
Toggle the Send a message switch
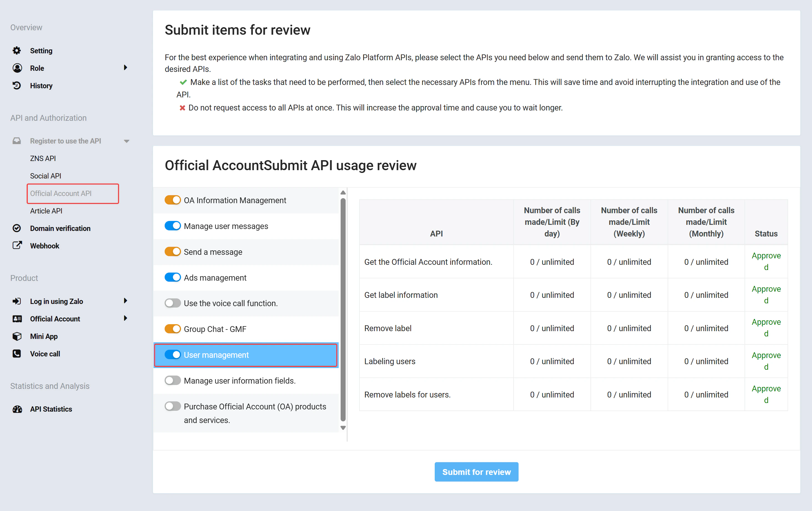tap(173, 252)
